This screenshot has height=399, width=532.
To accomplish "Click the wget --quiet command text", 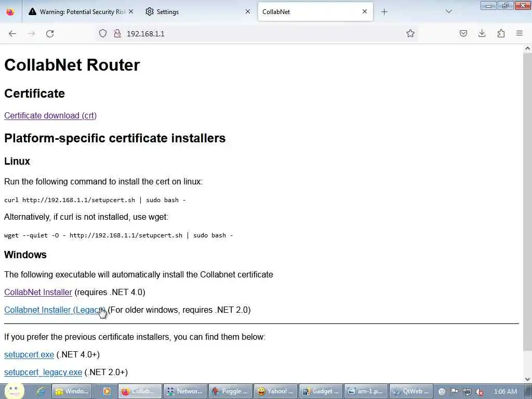I will pyautogui.click(x=118, y=235).
